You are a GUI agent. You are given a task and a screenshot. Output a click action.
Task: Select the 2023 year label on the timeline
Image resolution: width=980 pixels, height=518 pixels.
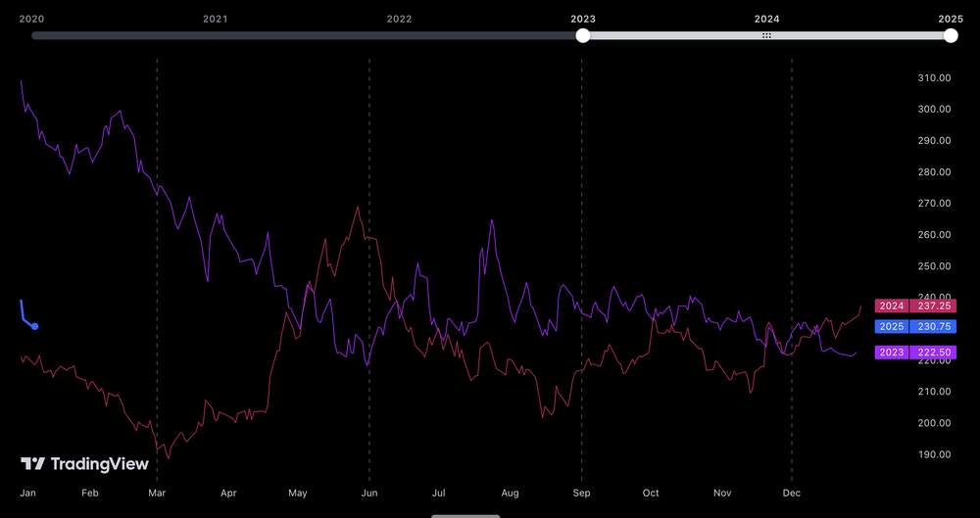click(583, 19)
